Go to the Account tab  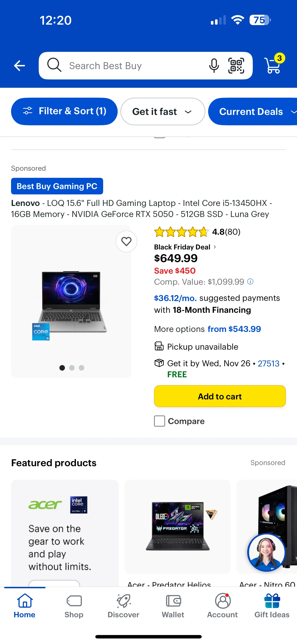pos(222,606)
